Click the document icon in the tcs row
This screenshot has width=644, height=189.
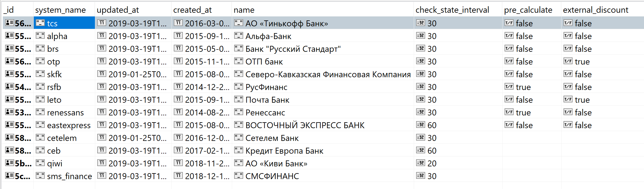[10, 23]
